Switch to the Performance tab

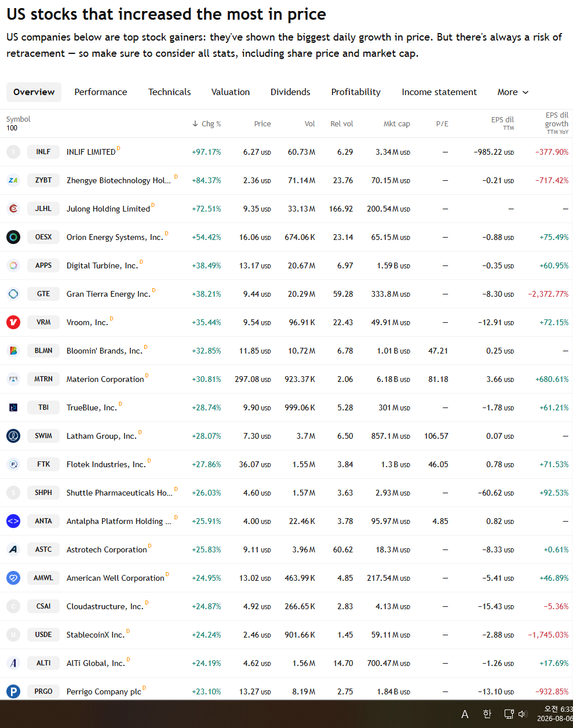[x=101, y=92]
